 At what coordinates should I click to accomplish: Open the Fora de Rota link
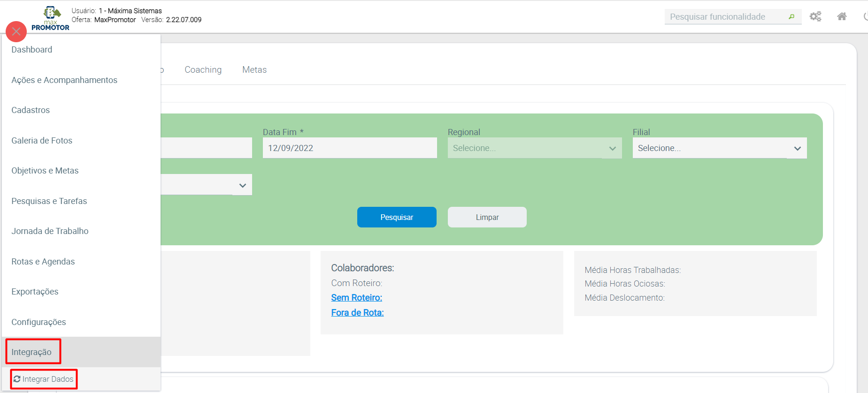click(358, 313)
